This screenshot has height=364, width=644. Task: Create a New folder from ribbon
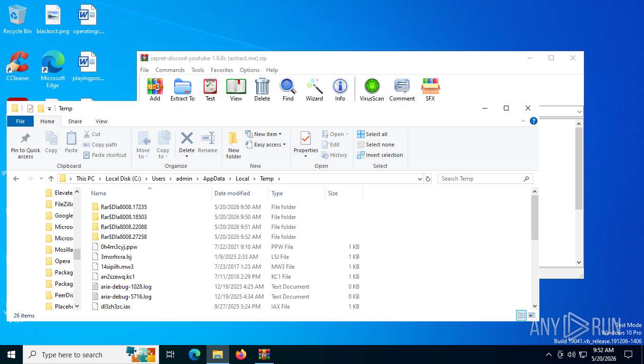(x=233, y=145)
